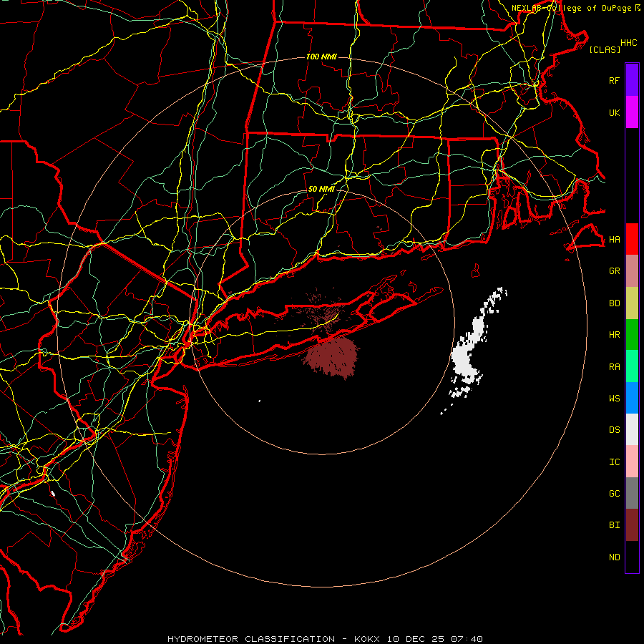The height and width of the screenshot is (644, 644).
Task: Click the HHC product label
Action: [628, 43]
